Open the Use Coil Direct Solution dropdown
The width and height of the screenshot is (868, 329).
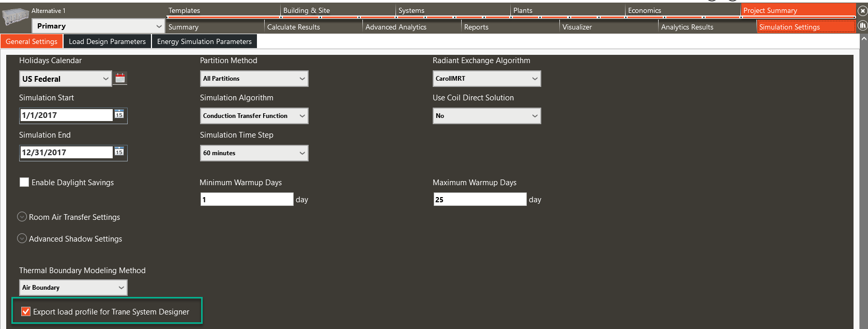coord(487,116)
